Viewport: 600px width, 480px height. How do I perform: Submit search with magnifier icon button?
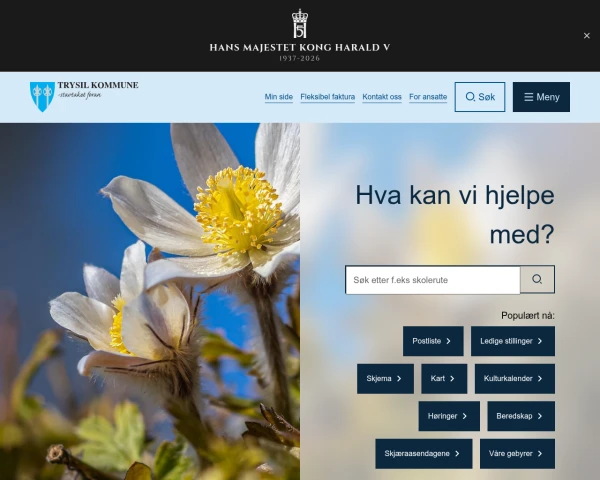[537, 279]
